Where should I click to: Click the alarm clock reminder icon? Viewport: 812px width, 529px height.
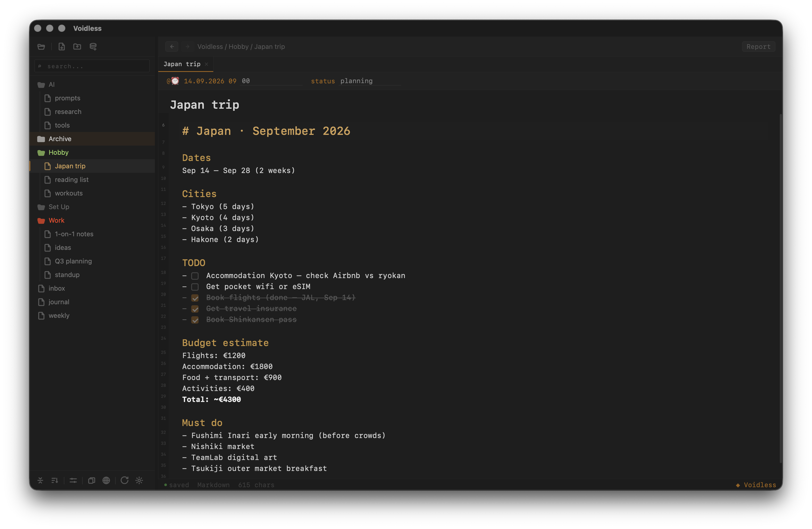(x=175, y=81)
